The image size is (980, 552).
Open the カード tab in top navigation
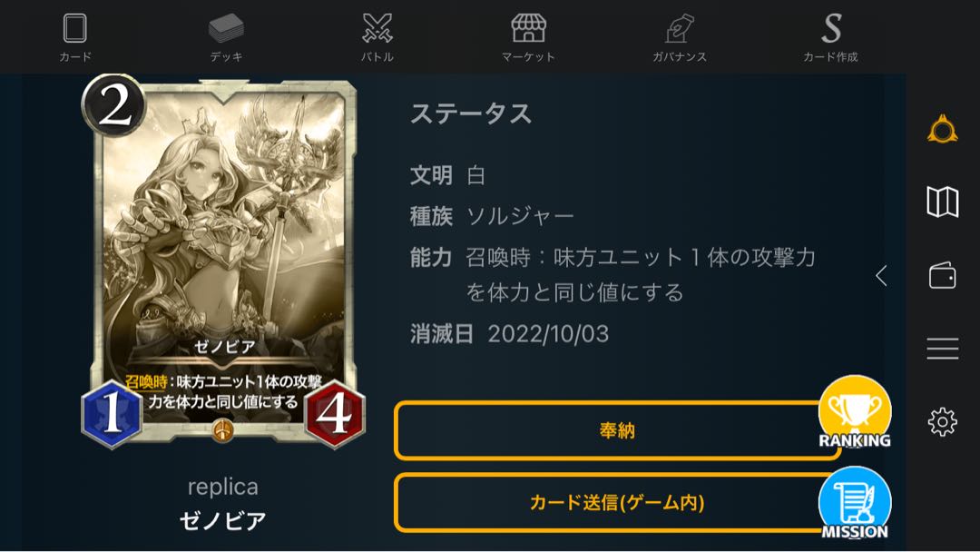(x=75, y=37)
